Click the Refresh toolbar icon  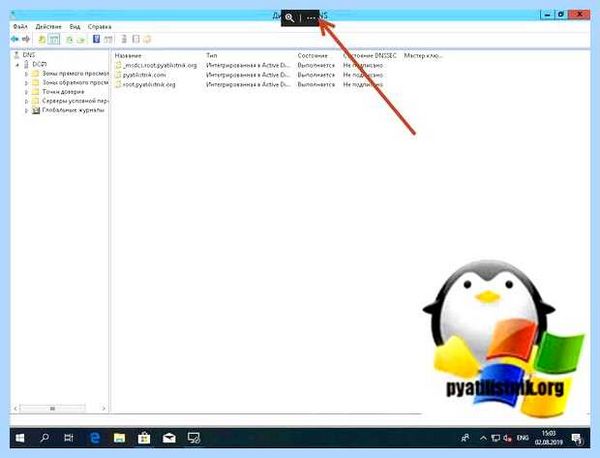69,39
